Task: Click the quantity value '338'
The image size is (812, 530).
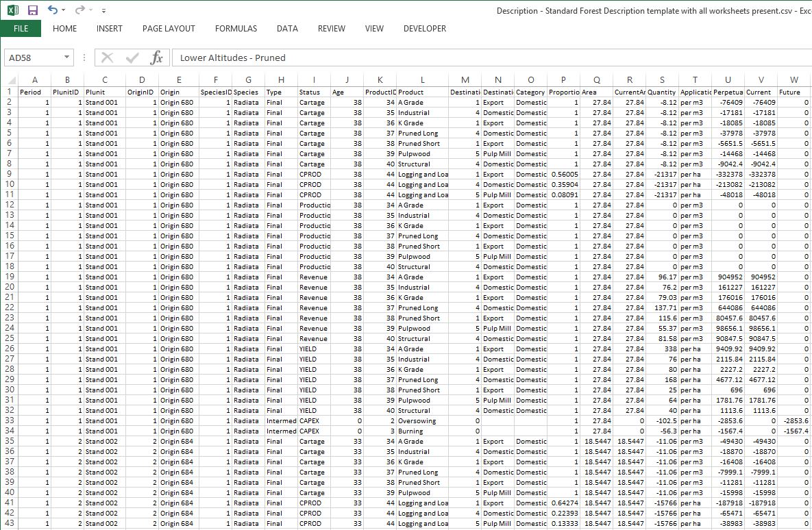Action: [x=662, y=349]
